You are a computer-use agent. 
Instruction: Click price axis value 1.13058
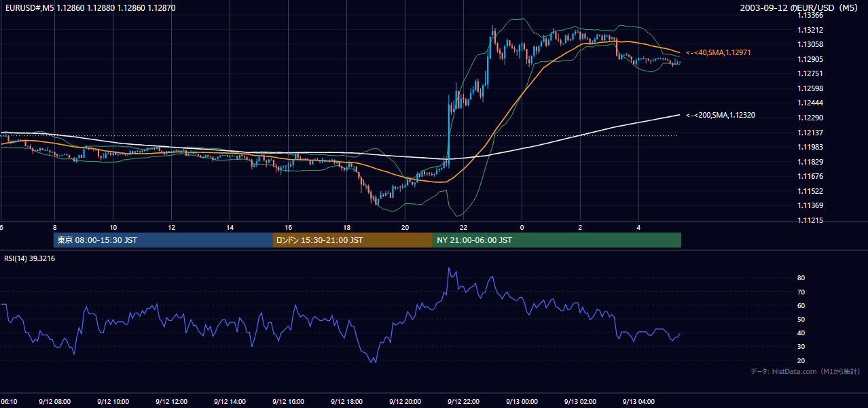tap(811, 44)
